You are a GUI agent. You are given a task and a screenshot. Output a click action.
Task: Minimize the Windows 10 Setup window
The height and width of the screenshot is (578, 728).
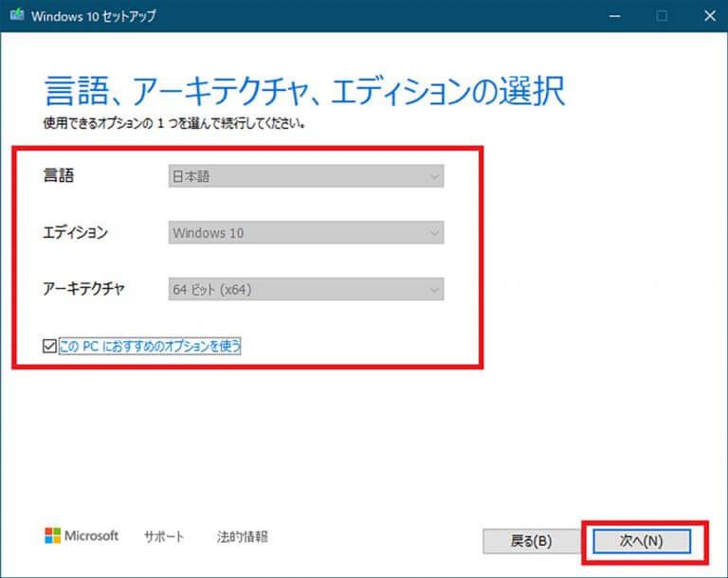pos(614,16)
